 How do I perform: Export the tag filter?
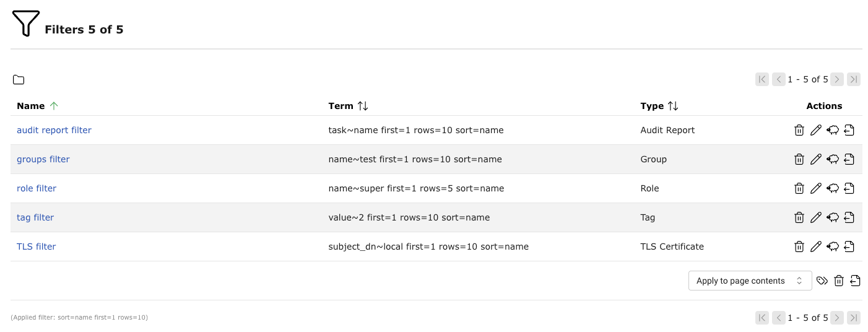pos(849,217)
